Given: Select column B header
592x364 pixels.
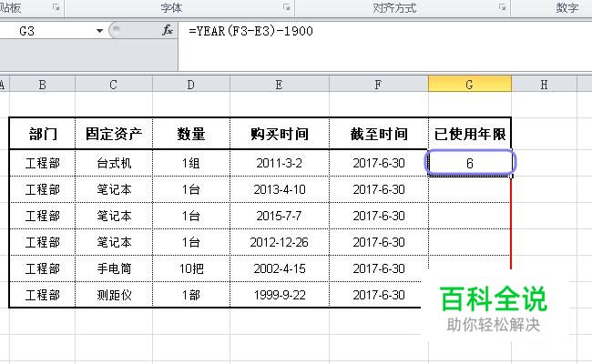Looking at the screenshot, I should pos(42,85).
